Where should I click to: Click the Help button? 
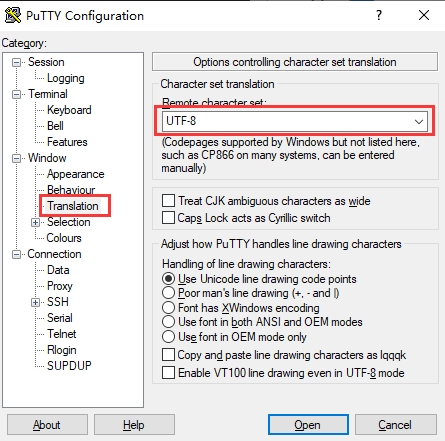pos(134,425)
